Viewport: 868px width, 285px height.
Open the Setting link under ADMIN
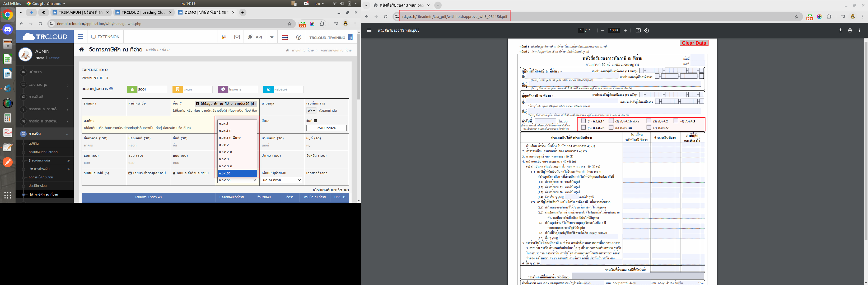(54, 58)
